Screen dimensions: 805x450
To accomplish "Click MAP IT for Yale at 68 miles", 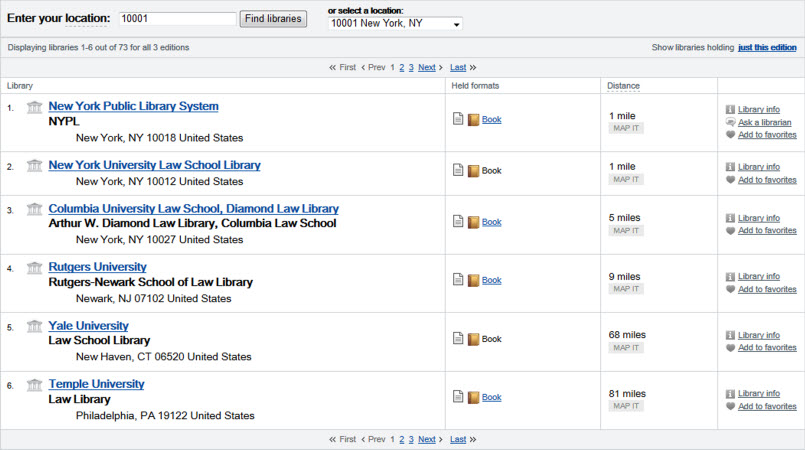I will click(x=626, y=348).
